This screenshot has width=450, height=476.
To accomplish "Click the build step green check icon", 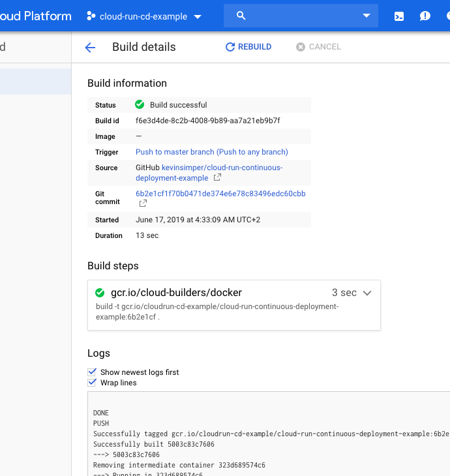I will coord(100,293).
